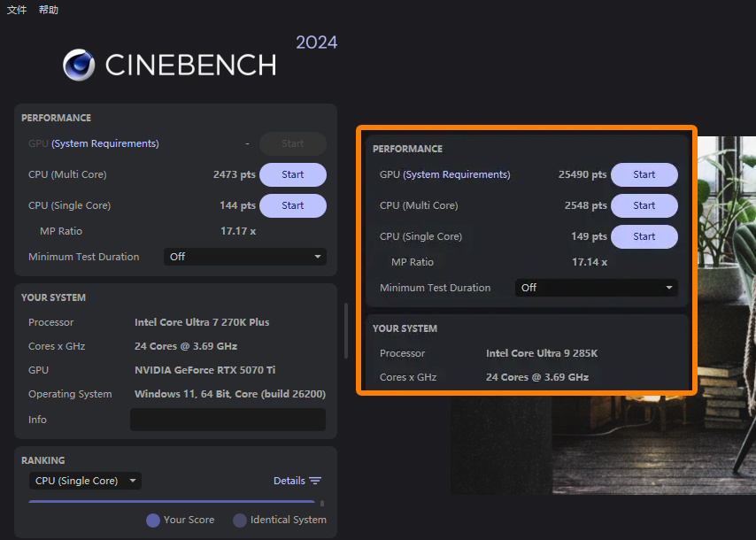This screenshot has width=756, height=540.
Task: Click the Your Score legend circle
Action: click(153, 521)
